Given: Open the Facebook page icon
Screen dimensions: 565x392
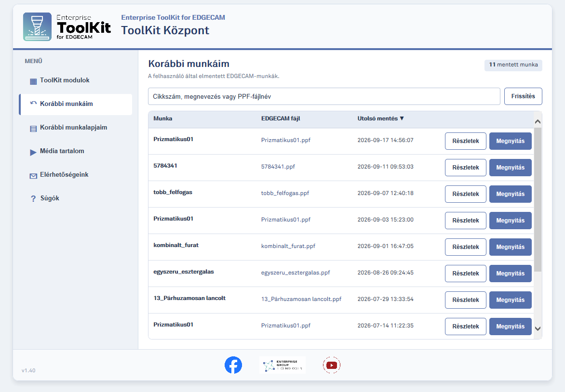Looking at the screenshot, I should 233,365.
